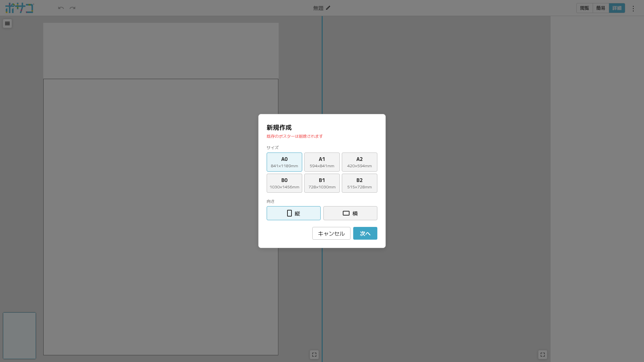Open the hamburger sidebar menu
Viewport: 644px width, 362px height.
(7, 23)
